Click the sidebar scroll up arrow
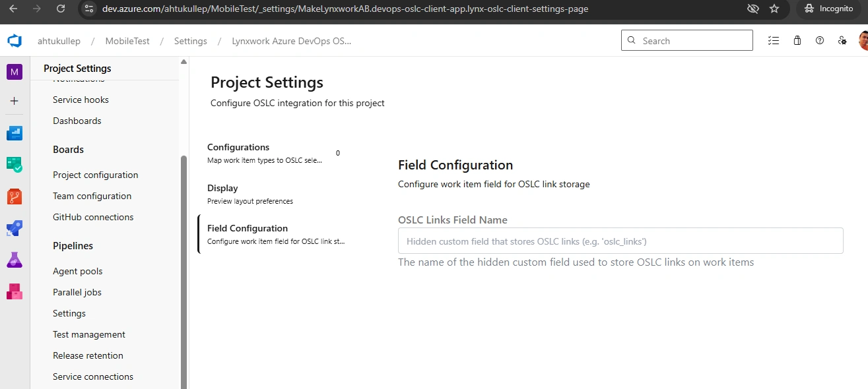This screenshot has width=868, height=389. (x=184, y=61)
